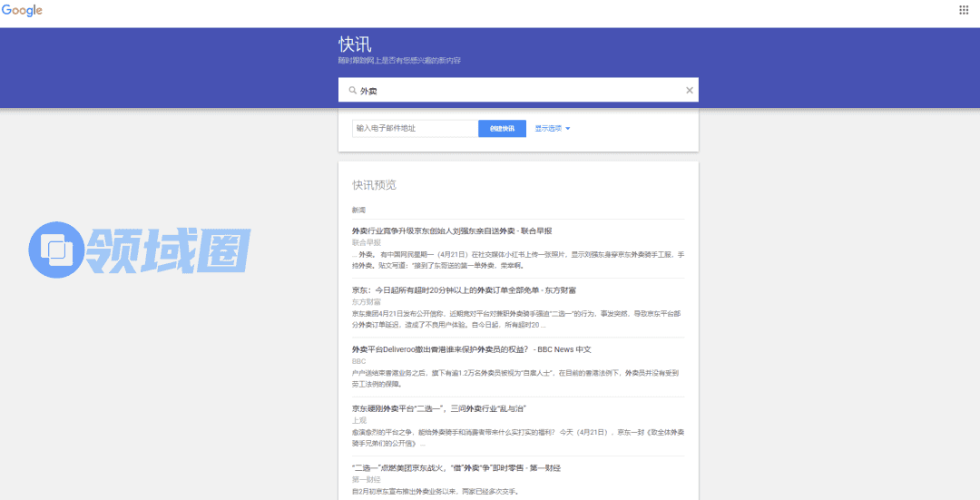
Task: Click the 输入电子邮件地址 email field
Action: 415,129
